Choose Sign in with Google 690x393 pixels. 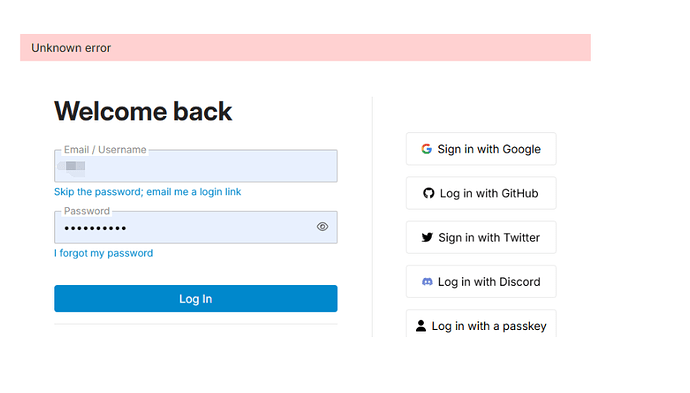point(481,149)
